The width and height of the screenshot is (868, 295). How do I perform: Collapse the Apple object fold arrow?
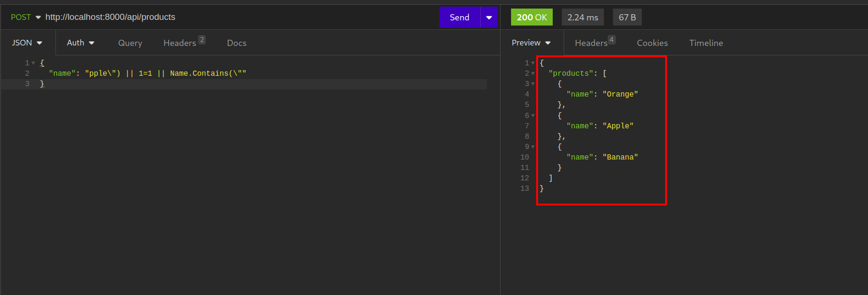coord(533,116)
